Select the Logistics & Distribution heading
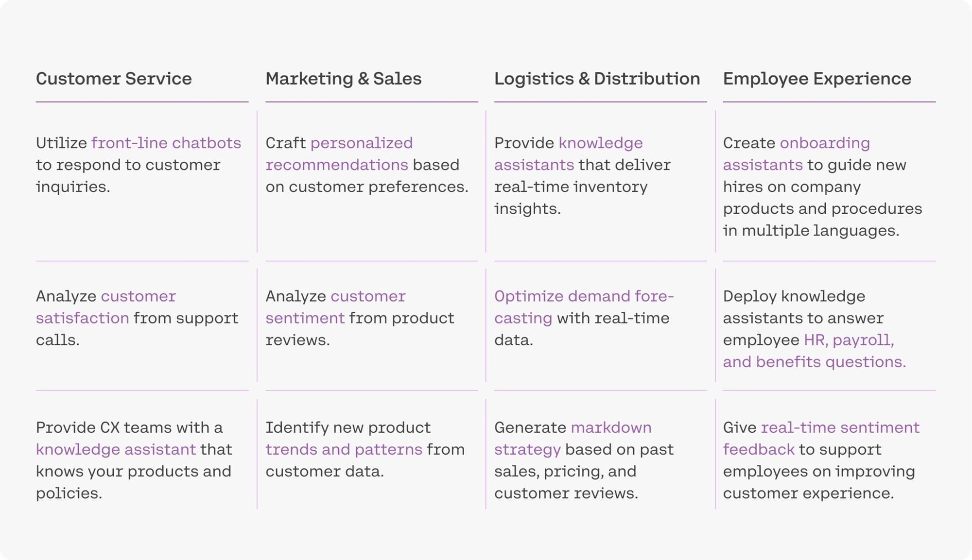Image resolution: width=972 pixels, height=560 pixels. click(597, 79)
